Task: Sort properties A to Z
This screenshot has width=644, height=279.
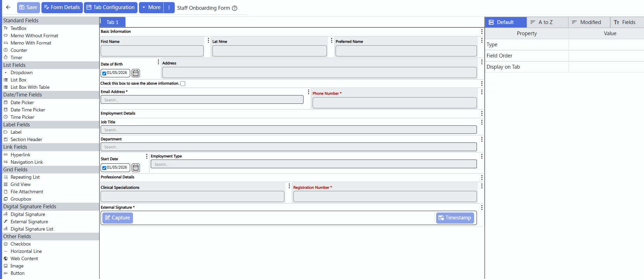Action: point(548,22)
